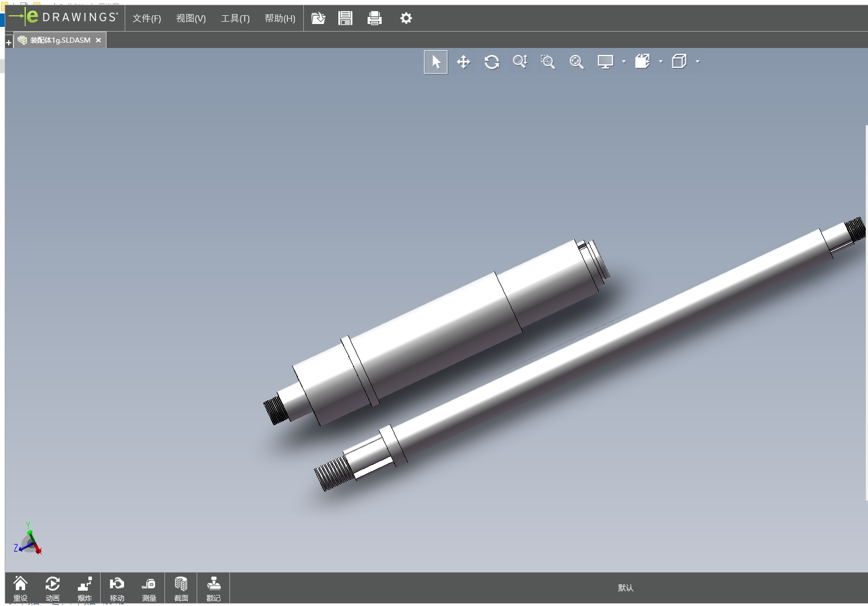Viewport: 868px width, 606px height.
Task: Expand the view orientation dropdown arrow
Action: [661, 61]
